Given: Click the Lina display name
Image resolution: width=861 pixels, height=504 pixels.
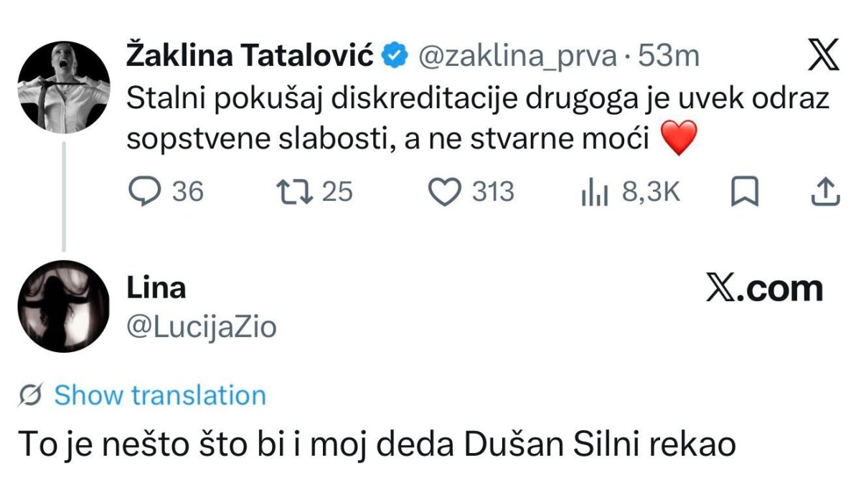Looking at the screenshot, I should 156,288.
